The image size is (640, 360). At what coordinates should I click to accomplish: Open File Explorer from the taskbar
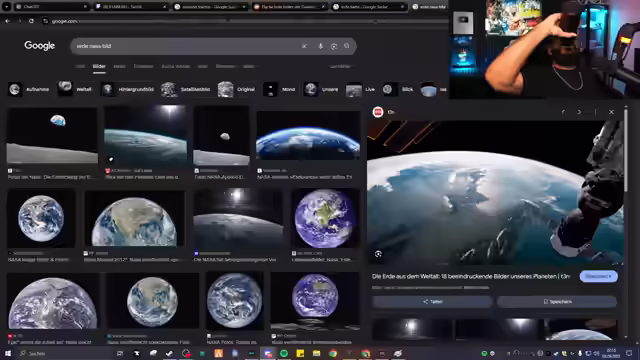click(x=316, y=353)
